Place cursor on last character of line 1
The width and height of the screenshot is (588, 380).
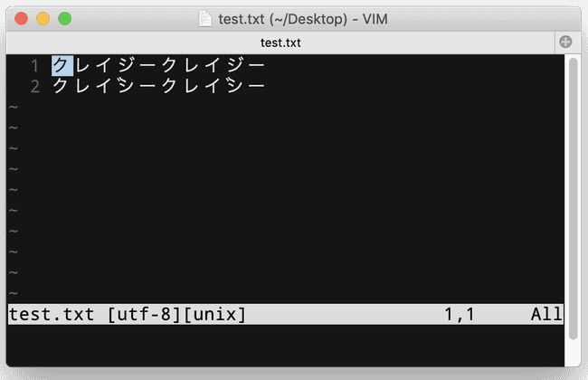pos(257,66)
